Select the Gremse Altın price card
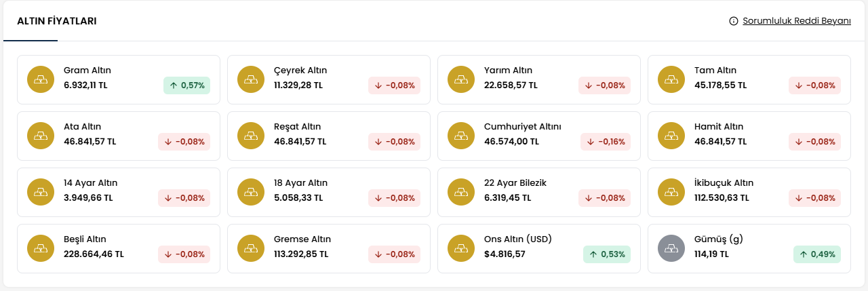Image resolution: width=868 pixels, height=291 pixels. tap(329, 248)
